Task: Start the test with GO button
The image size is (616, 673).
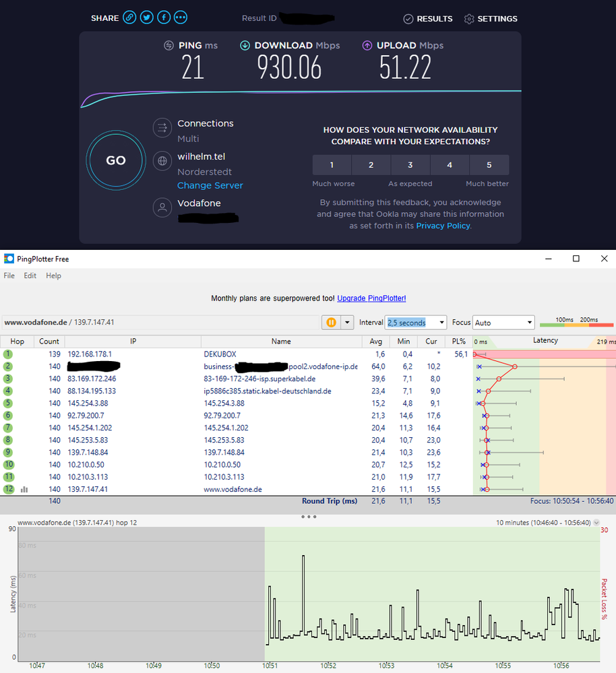Action: 116,160
